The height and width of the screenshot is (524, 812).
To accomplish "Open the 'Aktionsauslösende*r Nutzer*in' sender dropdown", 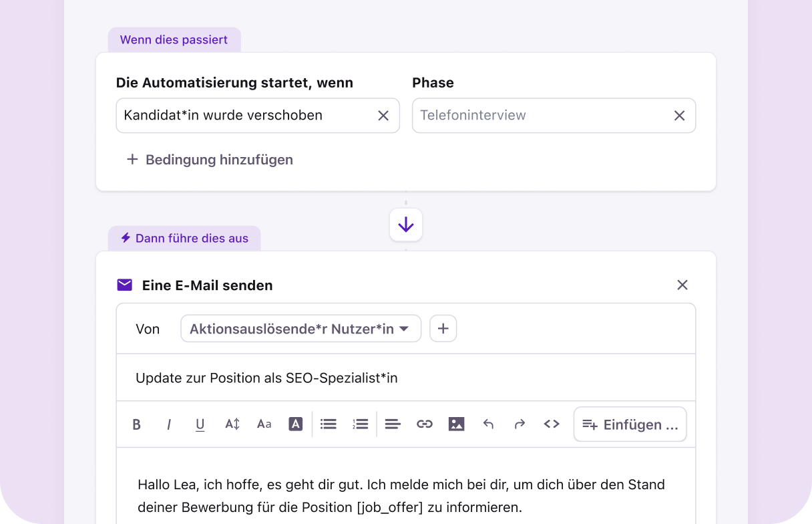I will [300, 328].
